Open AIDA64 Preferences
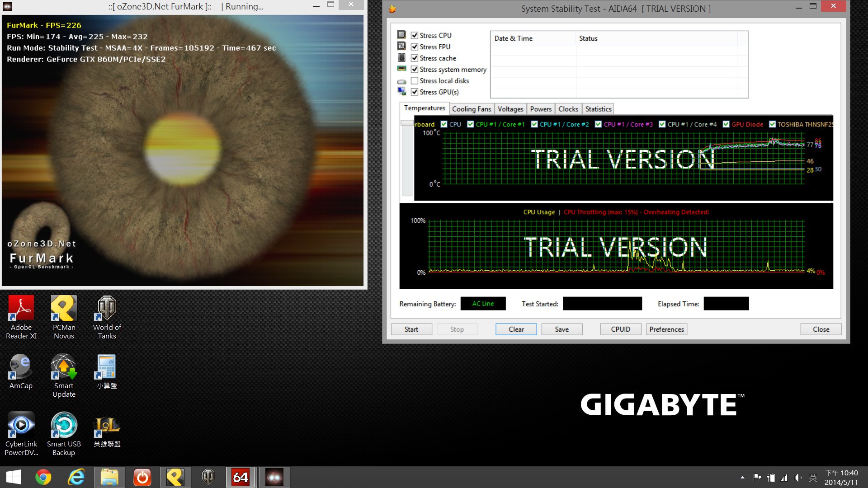The height and width of the screenshot is (488, 868). [x=667, y=329]
